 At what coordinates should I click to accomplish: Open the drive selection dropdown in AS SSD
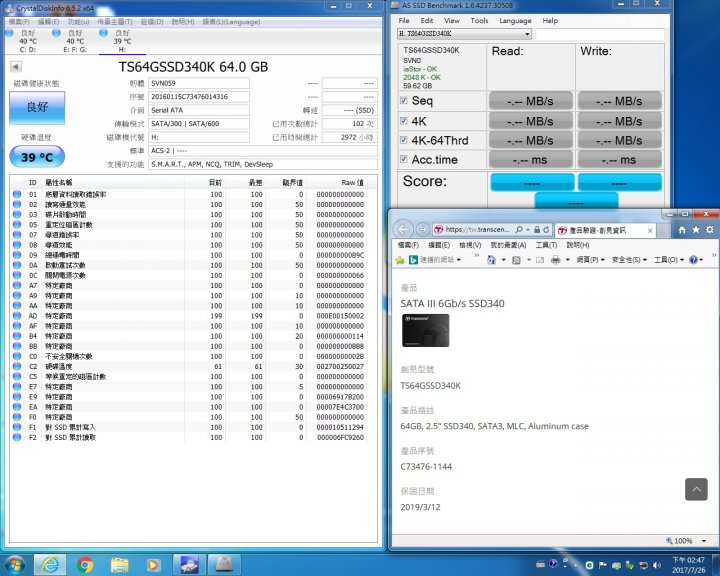(527, 34)
